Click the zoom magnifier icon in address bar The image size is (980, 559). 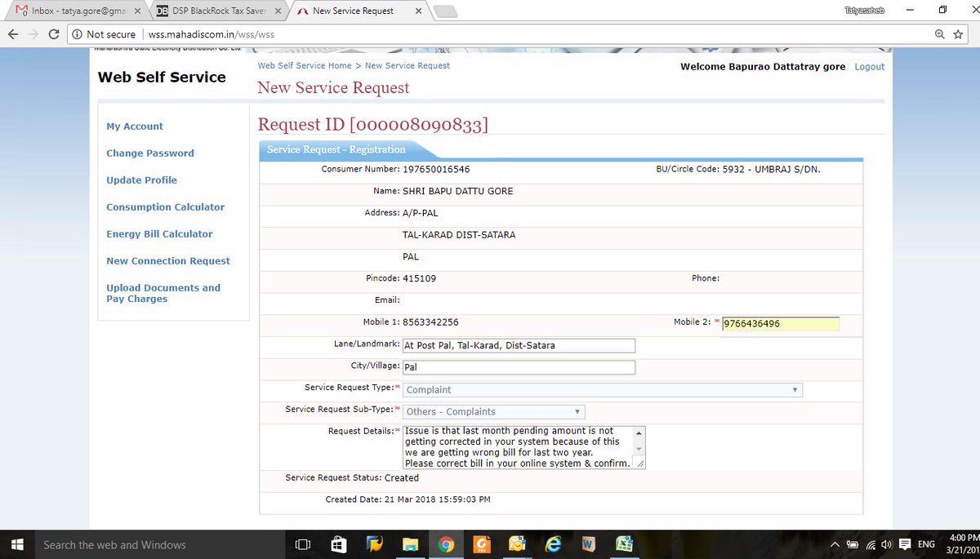pyautogui.click(x=940, y=34)
